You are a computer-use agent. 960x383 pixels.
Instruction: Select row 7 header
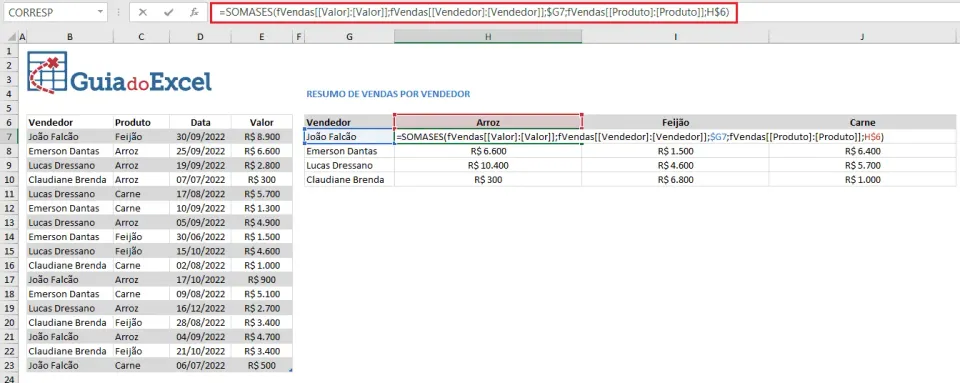coord(9,137)
